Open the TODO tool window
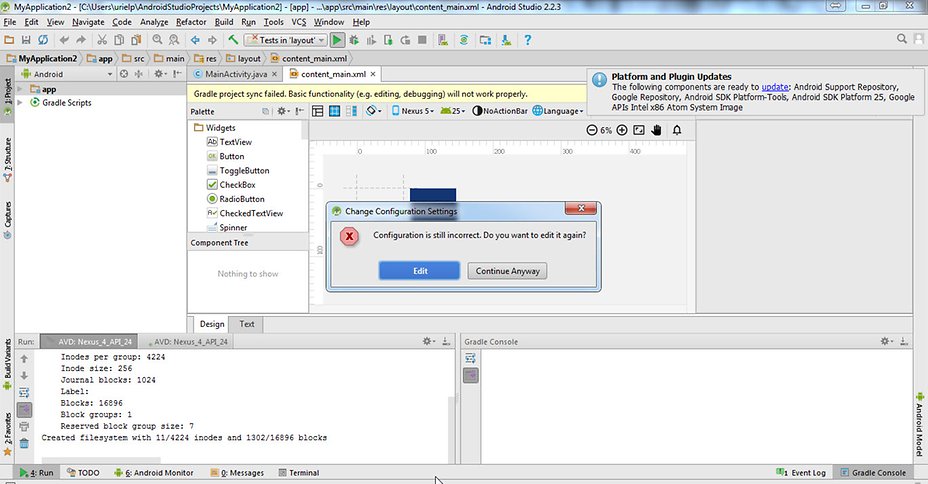This screenshot has width=928, height=484. 83,473
